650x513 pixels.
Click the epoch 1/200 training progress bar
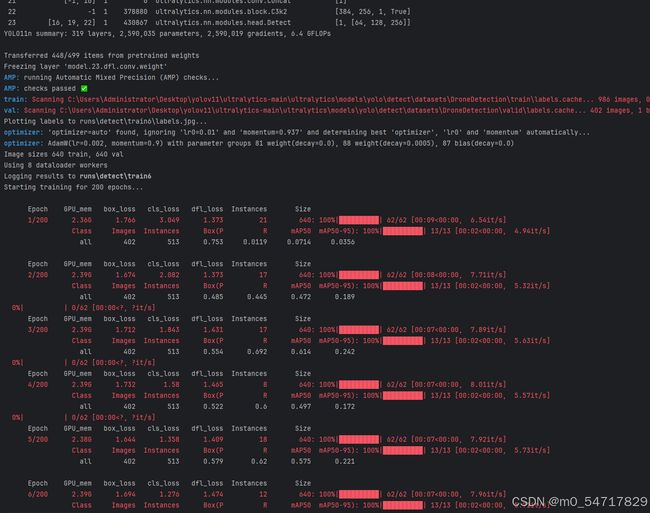tap(359, 220)
